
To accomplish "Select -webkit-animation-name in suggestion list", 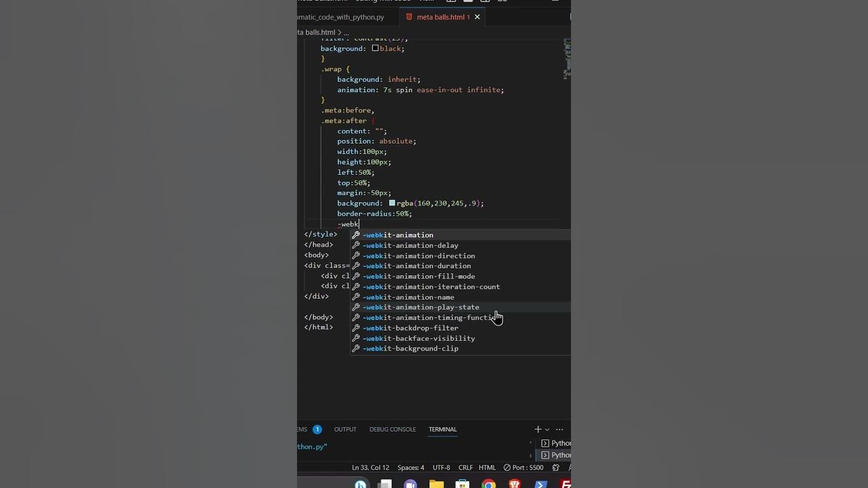I will coord(460,297).
